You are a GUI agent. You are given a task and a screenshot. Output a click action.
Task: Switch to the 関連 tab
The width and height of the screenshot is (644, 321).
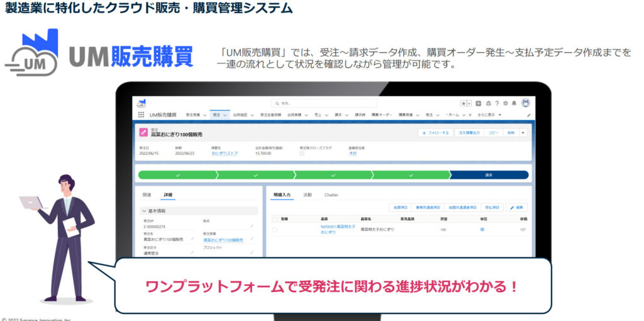pos(147,195)
